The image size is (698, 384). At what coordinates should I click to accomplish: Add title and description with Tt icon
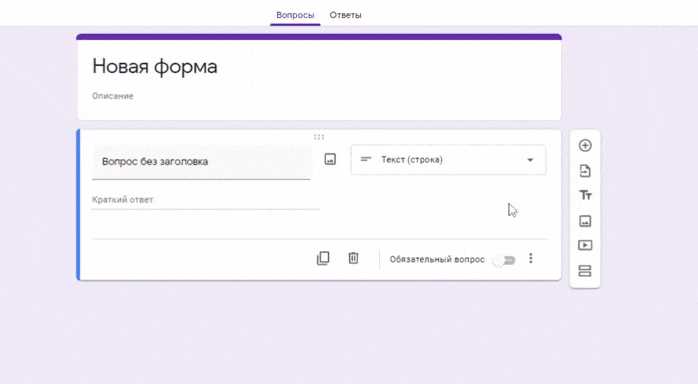point(585,195)
